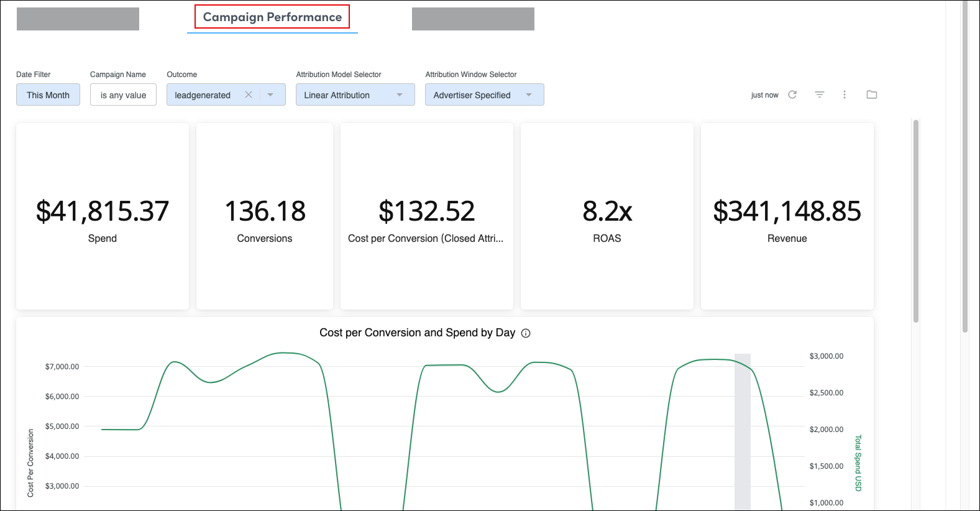Toggle the dashboard filters icon

click(820, 94)
